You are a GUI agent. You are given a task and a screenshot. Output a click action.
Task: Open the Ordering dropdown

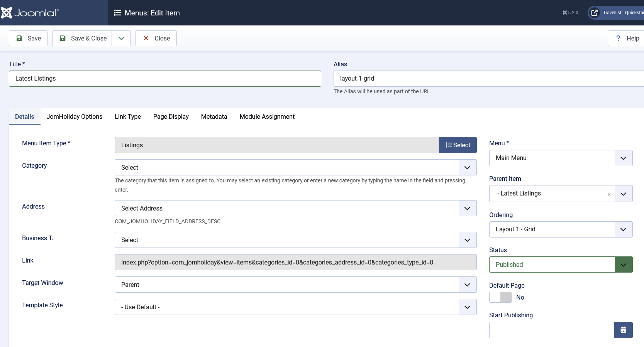click(x=561, y=229)
